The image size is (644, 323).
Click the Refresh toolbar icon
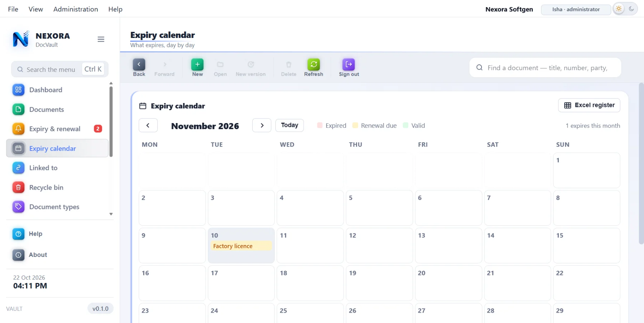click(x=313, y=64)
